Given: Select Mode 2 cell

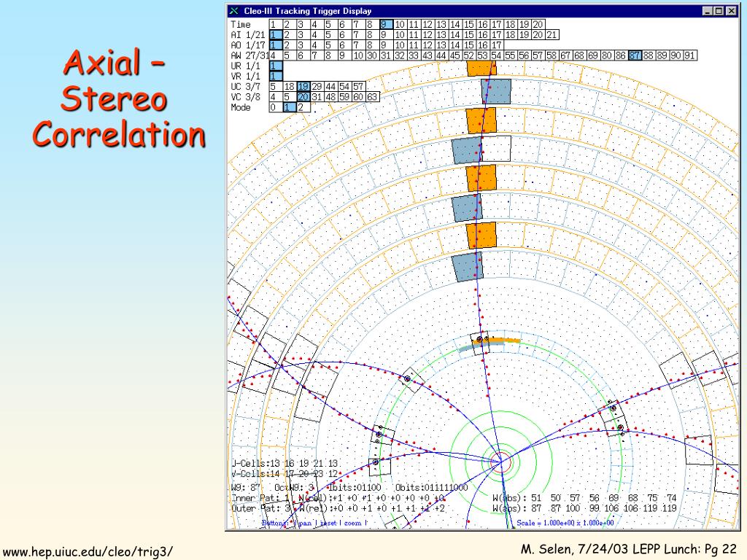Looking at the screenshot, I should point(303,108).
